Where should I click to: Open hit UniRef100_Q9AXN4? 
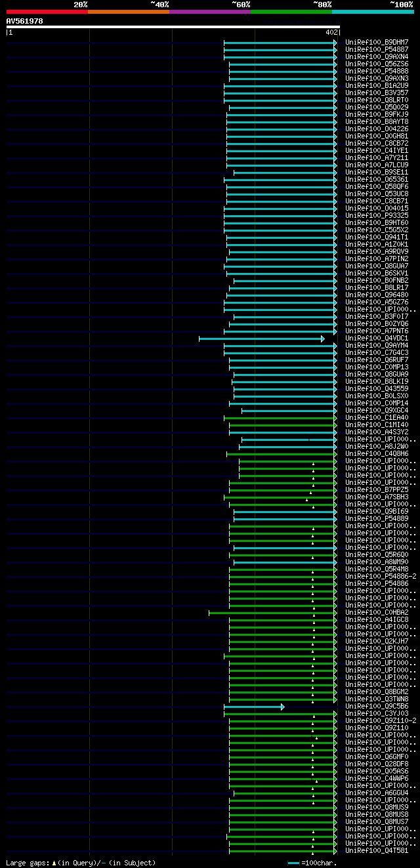pos(377,56)
